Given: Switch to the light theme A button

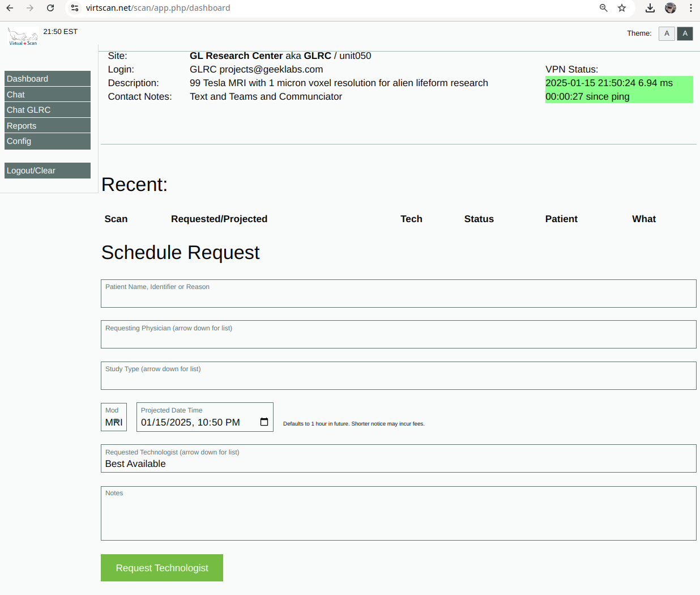Looking at the screenshot, I should 667,33.
